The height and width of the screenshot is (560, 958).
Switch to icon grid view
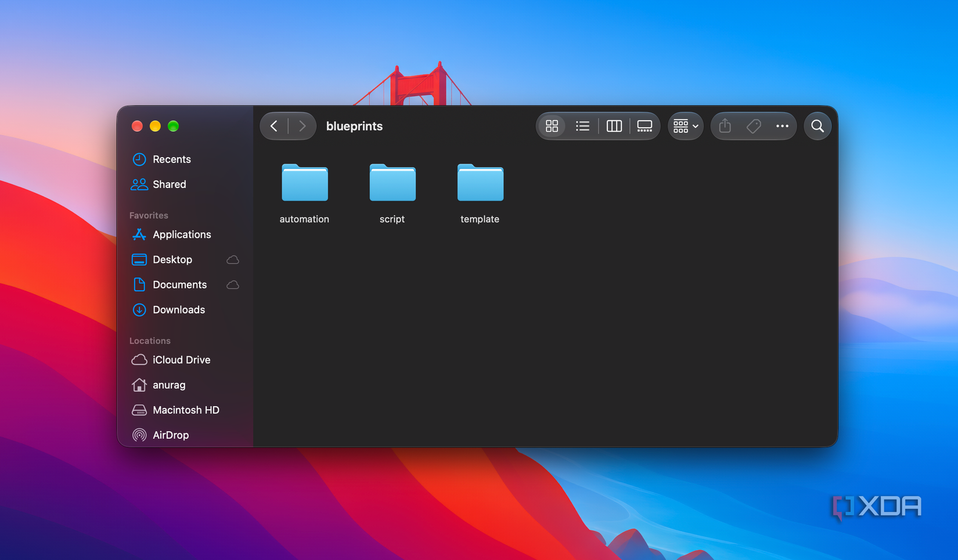[x=552, y=126]
